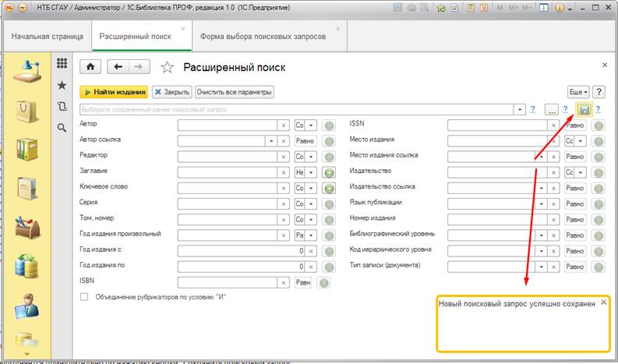This screenshot has height=364, width=618.
Task: Click the Найти издания button
Action: point(114,92)
